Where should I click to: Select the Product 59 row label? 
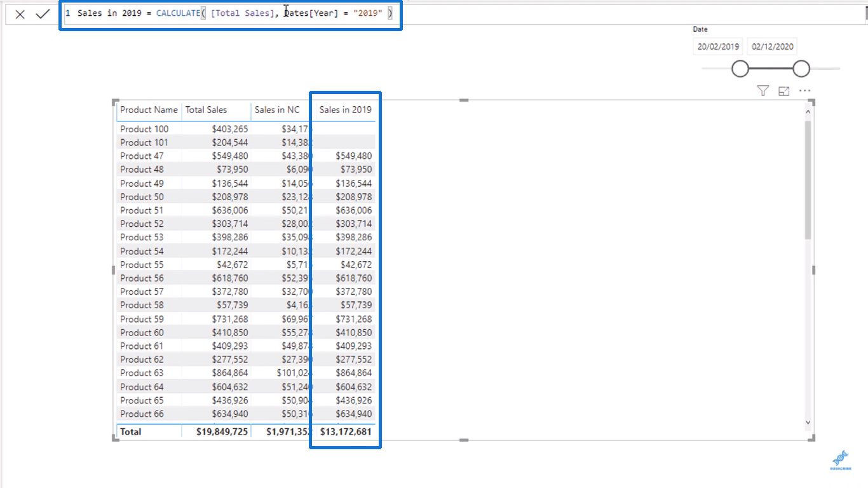142,319
